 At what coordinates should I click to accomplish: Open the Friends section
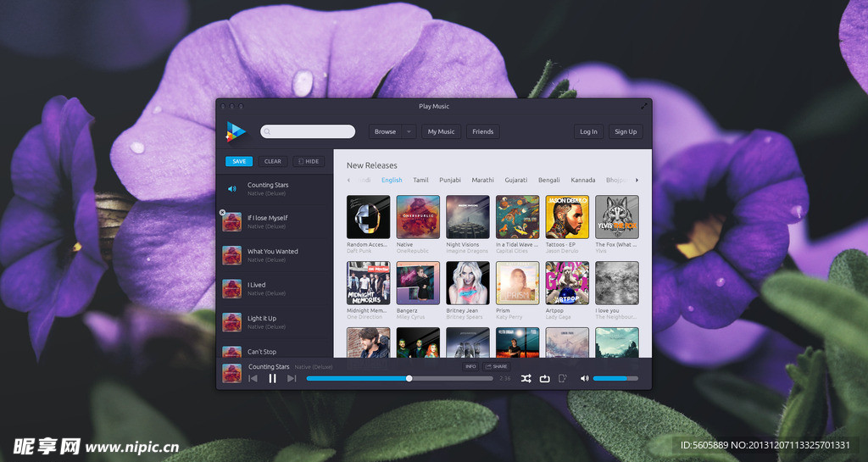click(482, 131)
